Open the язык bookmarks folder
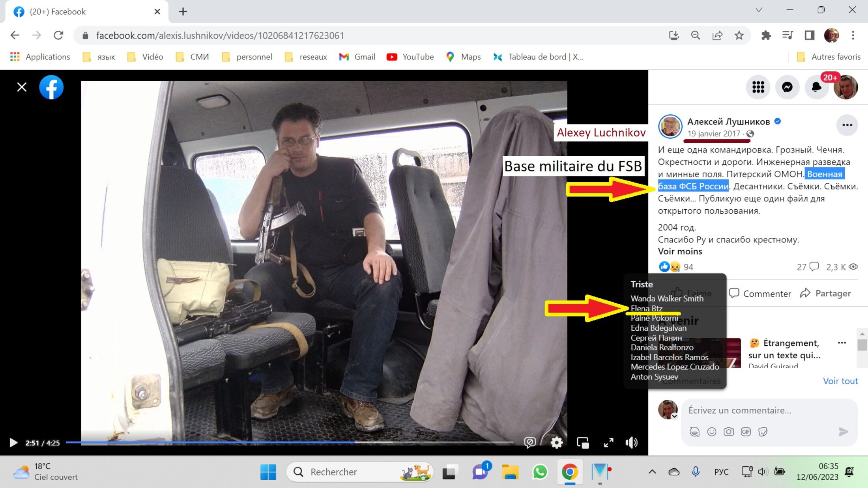This screenshot has width=868, height=488. coord(99,57)
